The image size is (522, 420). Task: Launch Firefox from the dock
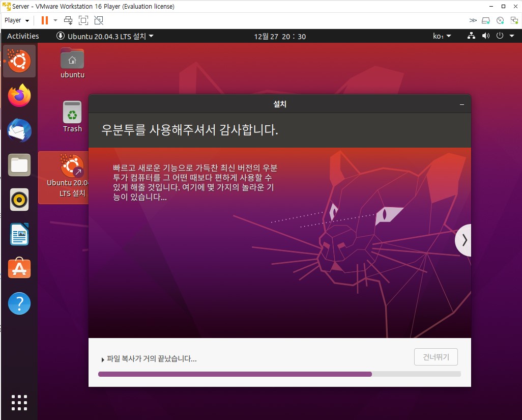[19, 95]
